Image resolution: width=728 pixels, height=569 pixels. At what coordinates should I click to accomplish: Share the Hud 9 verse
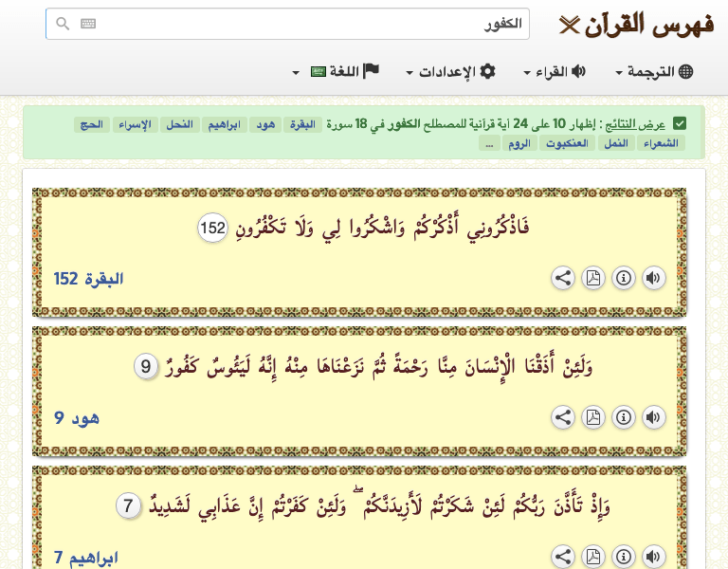pyautogui.click(x=562, y=417)
